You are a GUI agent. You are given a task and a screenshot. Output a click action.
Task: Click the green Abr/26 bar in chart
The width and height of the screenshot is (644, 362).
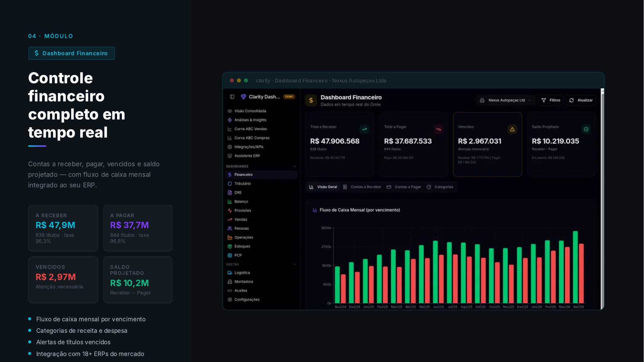(x=575, y=267)
